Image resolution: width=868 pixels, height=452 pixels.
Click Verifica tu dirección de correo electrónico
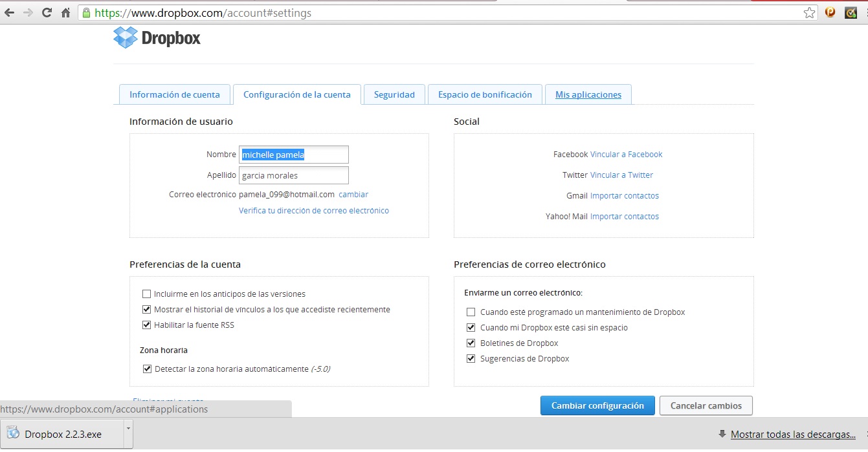pos(314,211)
